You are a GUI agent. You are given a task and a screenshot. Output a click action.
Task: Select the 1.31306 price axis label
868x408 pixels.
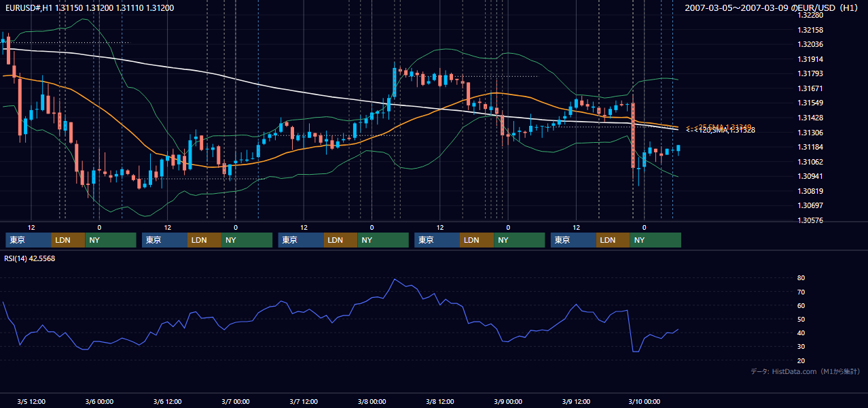pos(810,133)
